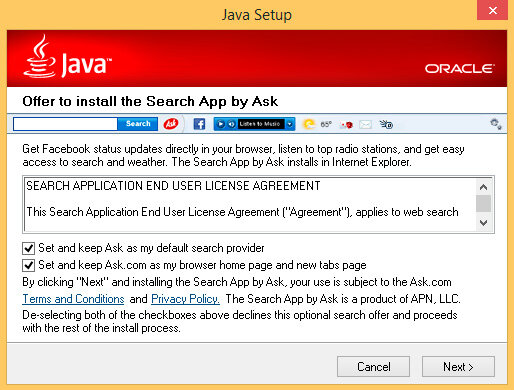Open the Privacy Policy link
This screenshot has width=514, height=390.
pyautogui.click(x=185, y=299)
